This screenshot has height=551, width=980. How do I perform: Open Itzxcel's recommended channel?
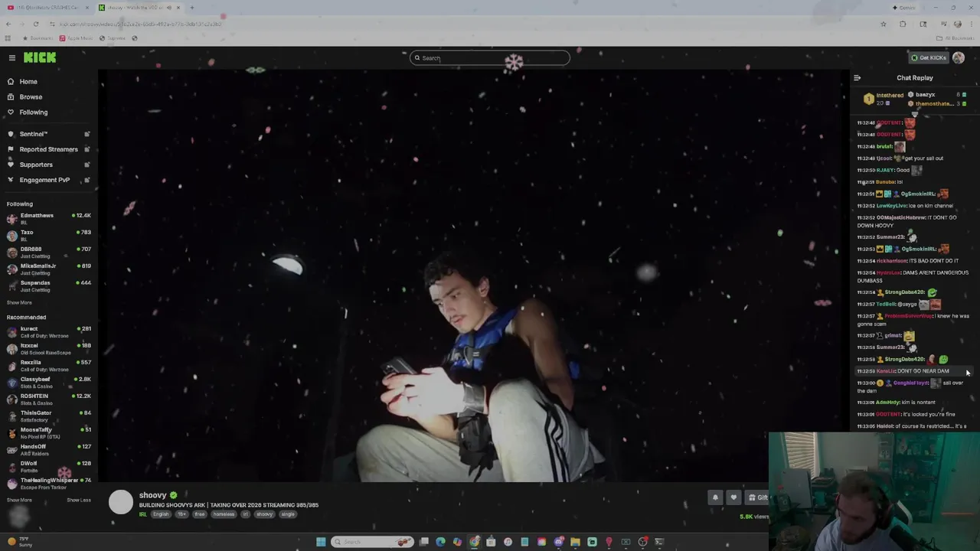point(49,348)
